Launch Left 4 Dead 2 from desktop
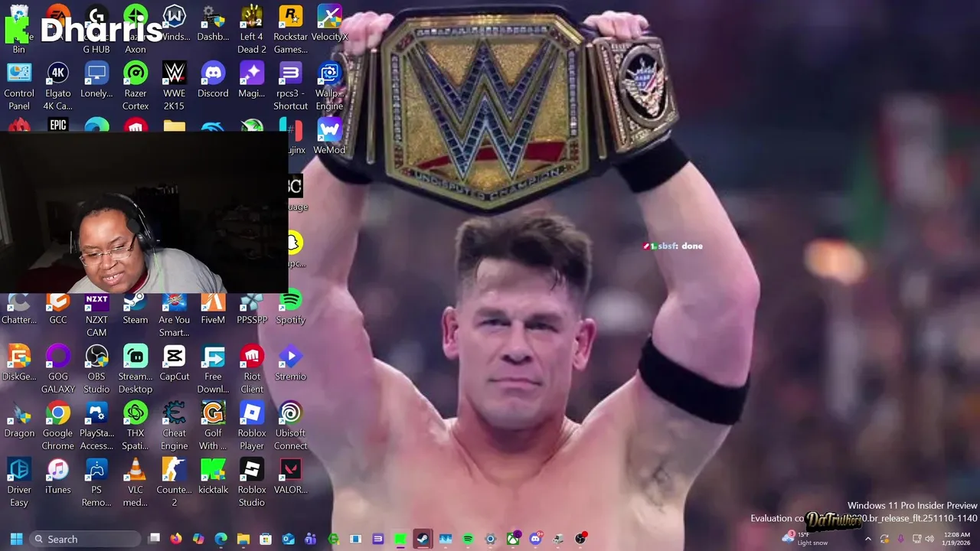This screenshot has height=551, width=980. click(x=252, y=29)
